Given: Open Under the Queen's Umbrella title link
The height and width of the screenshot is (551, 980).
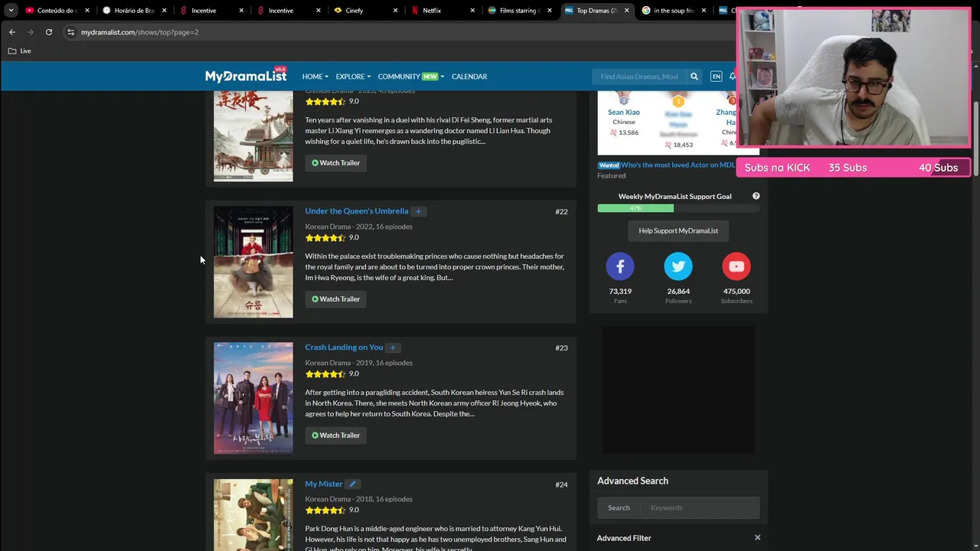Looking at the screenshot, I should coord(357,211).
